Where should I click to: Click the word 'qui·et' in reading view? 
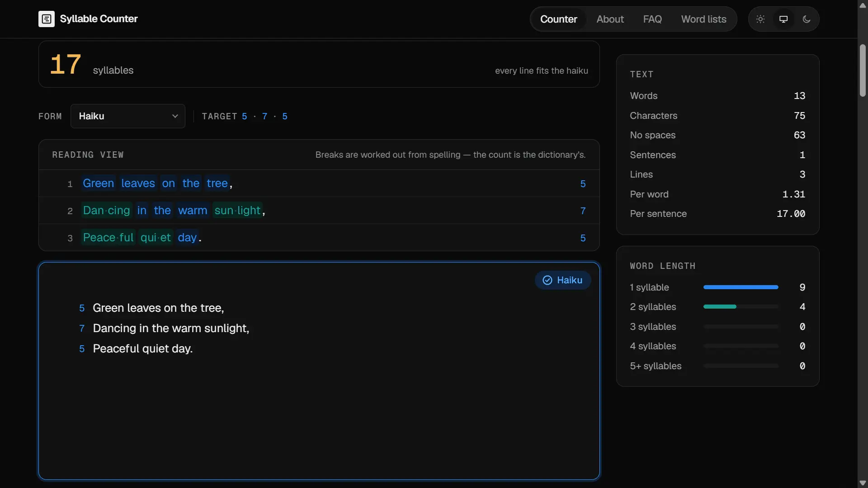[156, 238]
